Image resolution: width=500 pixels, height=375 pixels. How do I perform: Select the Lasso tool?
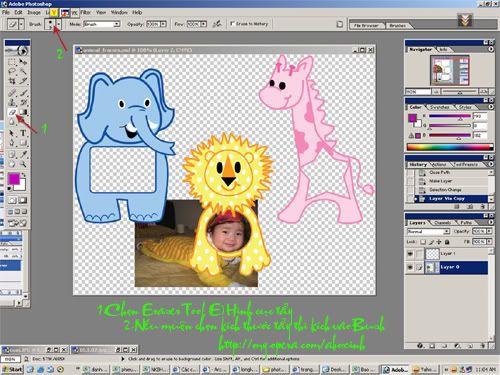tap(12, 71)
